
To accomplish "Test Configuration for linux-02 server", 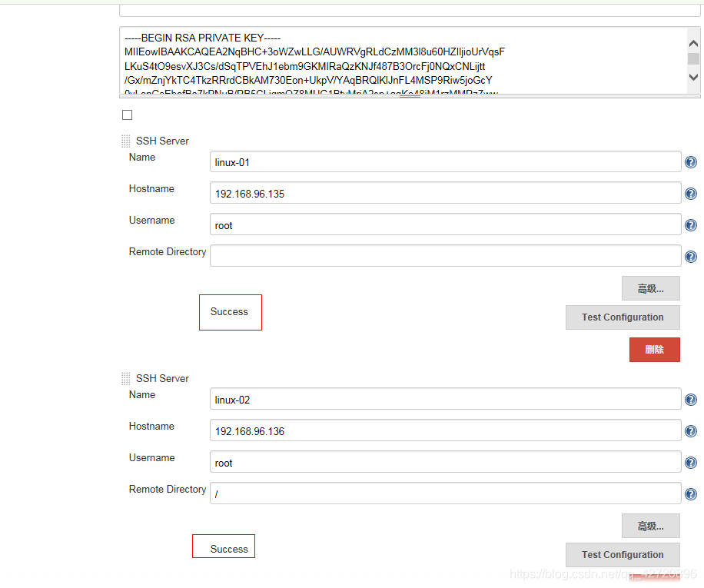I will pyautogui.click(x=623, y=555).
